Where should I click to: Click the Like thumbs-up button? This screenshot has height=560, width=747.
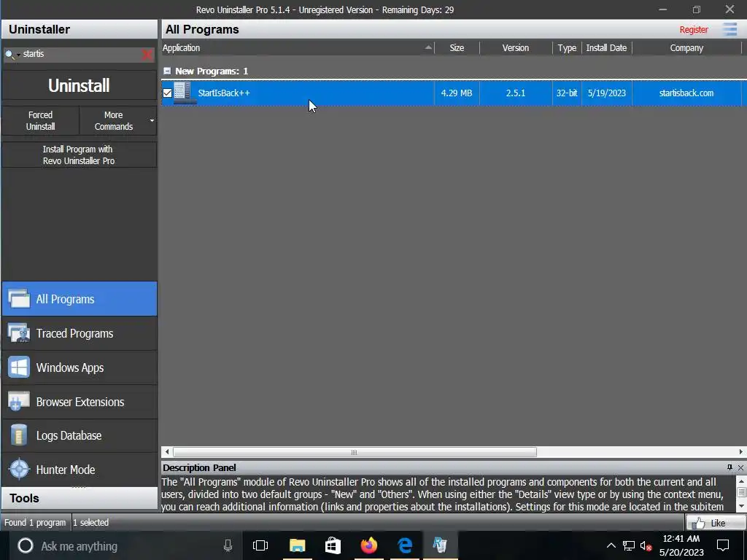tap(716, 523)
